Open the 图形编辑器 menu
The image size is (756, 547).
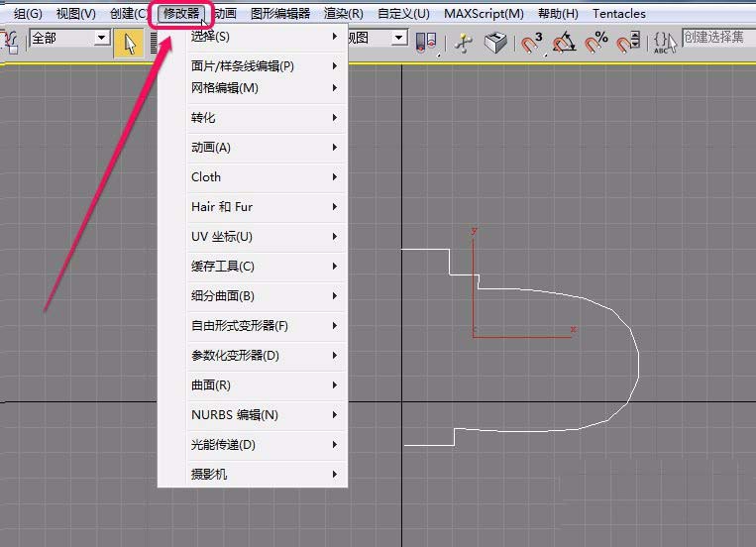click(x=280, y=14)
